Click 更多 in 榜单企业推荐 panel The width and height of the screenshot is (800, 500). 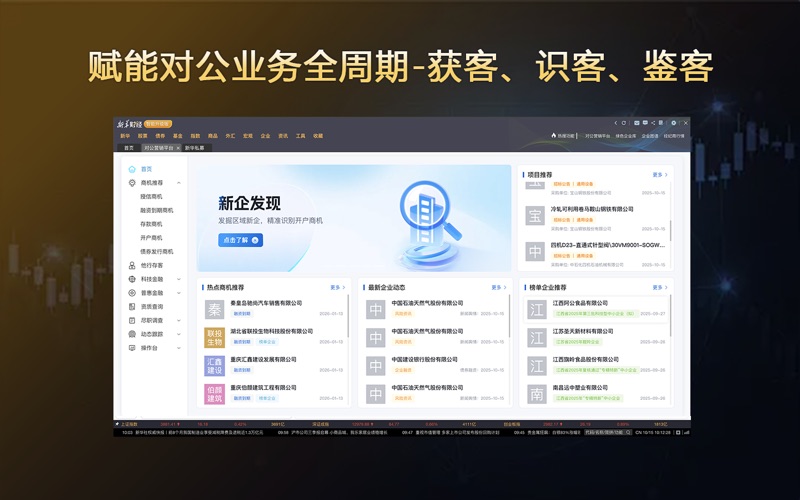coord(660,288)
